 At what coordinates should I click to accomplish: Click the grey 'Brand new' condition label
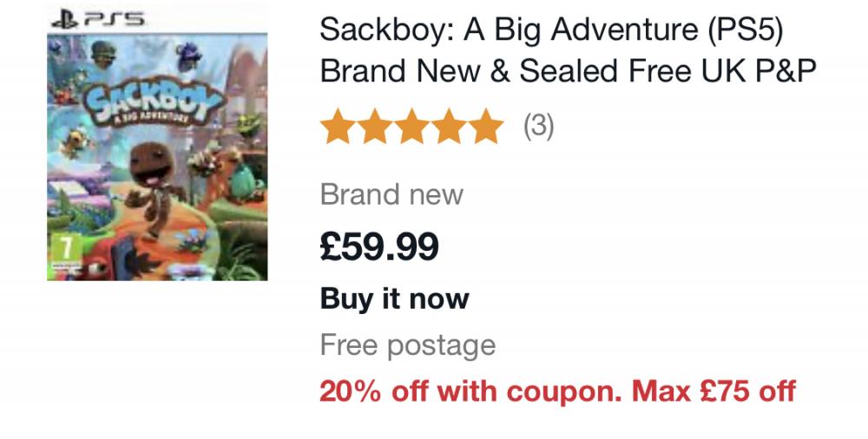pos(391,194)
